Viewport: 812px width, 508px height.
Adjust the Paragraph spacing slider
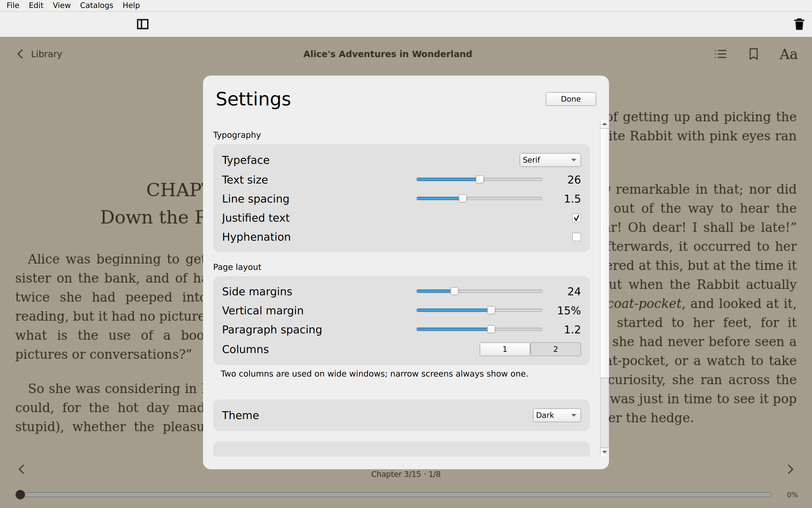coord(480,329)
